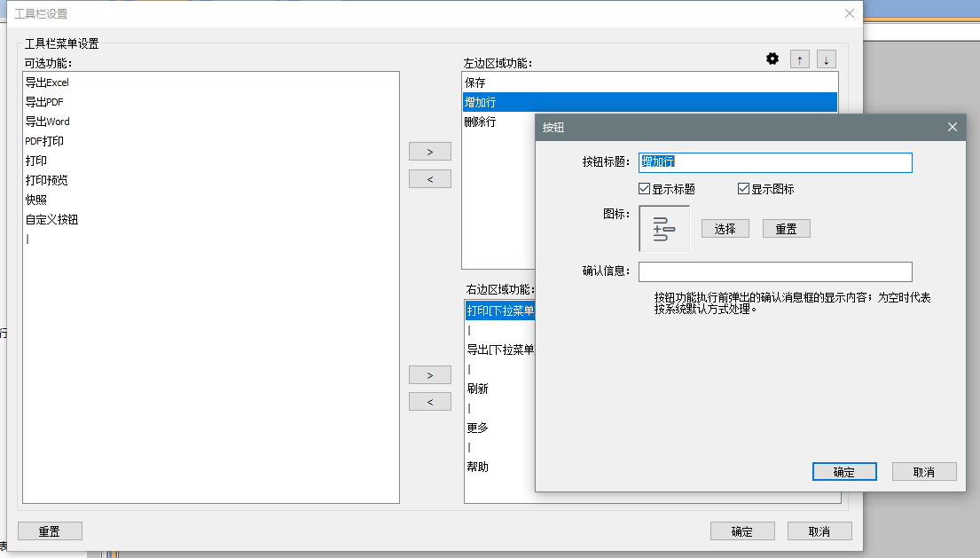980x558 pixels.
Task: Move item down with down arrow
Action: tap(827, 59)
